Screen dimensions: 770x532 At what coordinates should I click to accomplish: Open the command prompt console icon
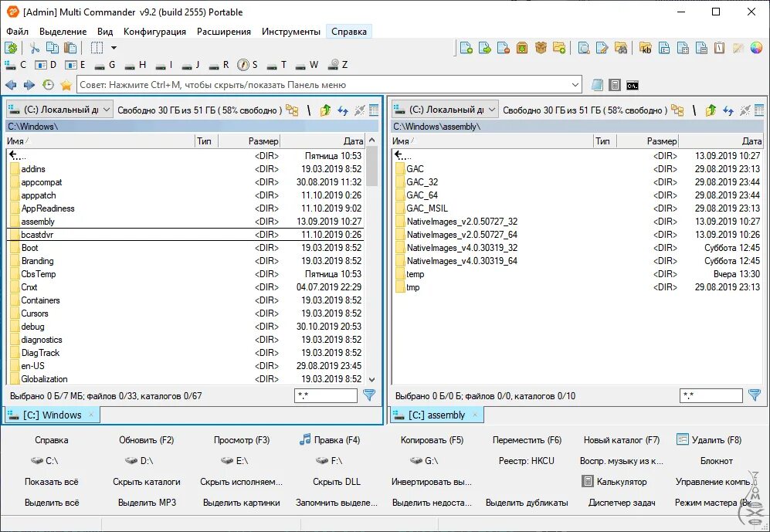633,85
